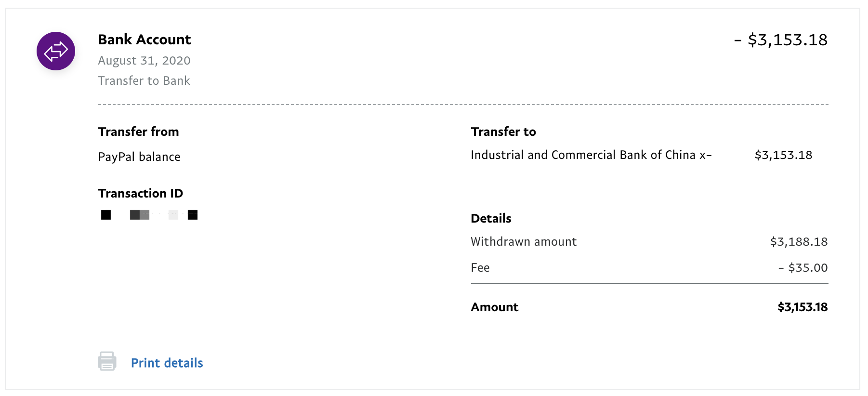Click the printer icon beside Print details
The width and height of the screenshot is (868, 396).
[107, 361]
